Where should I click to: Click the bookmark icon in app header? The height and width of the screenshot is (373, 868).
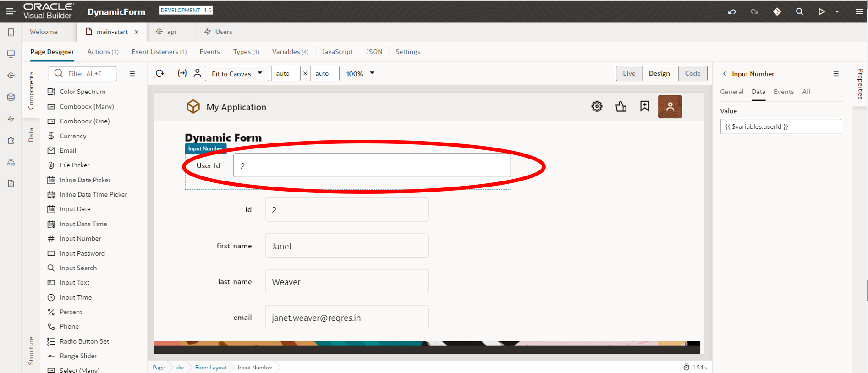coord(644,107)
